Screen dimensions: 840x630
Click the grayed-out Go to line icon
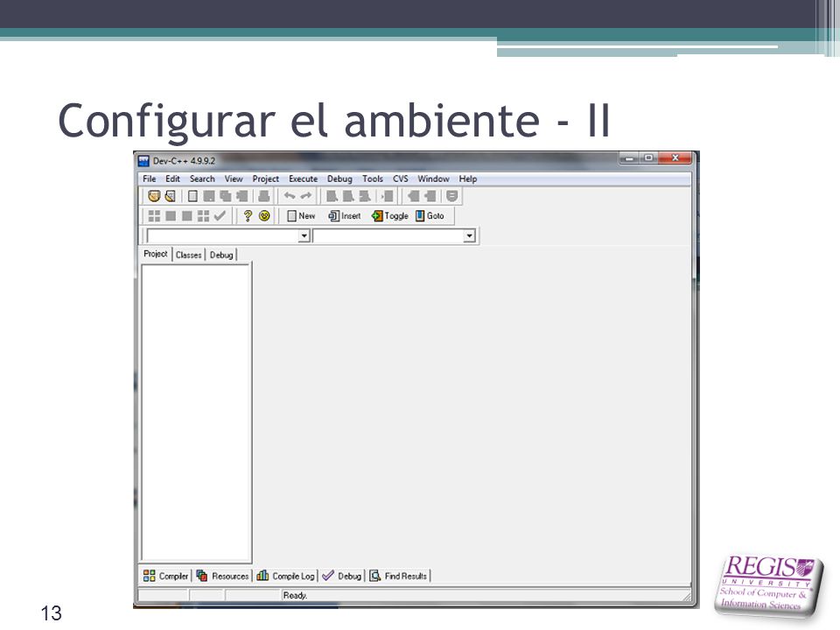click(388, 196)
